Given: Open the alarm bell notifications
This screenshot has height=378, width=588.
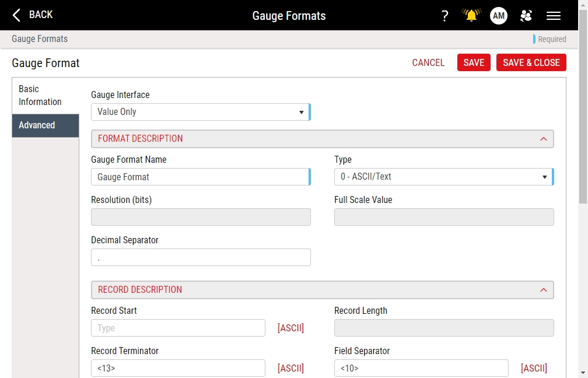Looking at the screenshot, I should click(x=471, y=16).
